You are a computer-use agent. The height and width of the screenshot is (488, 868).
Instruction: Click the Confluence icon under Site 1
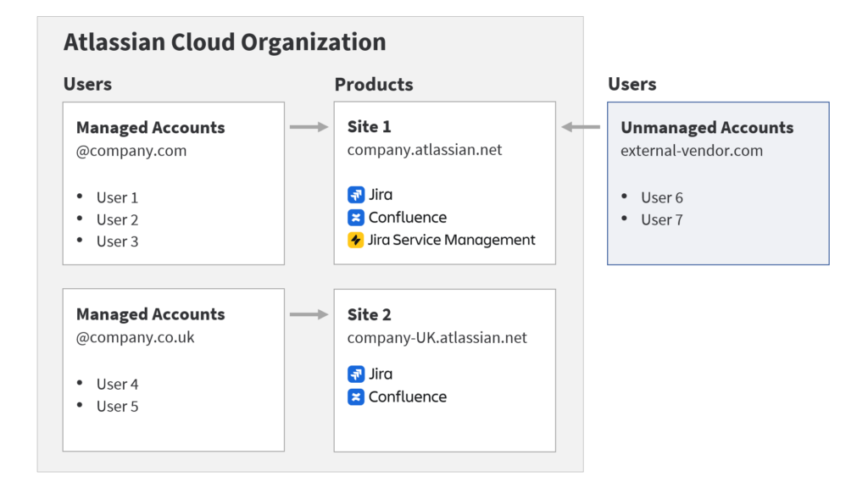[x=356, y=218]
